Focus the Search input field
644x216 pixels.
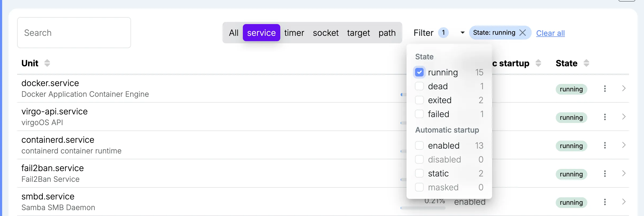pyautogui.click(x=74, y=33)
